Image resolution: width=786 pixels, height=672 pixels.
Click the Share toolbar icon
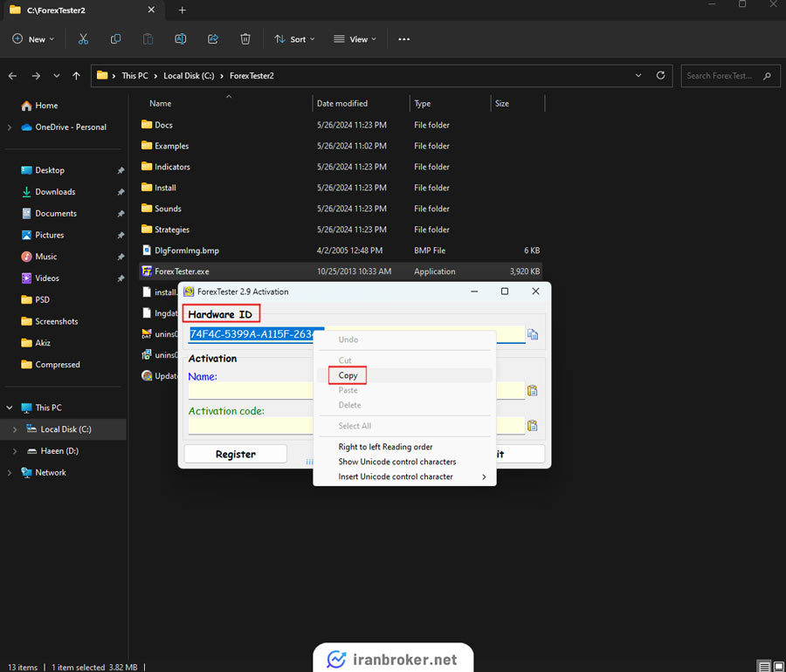(x=213, y=39)
